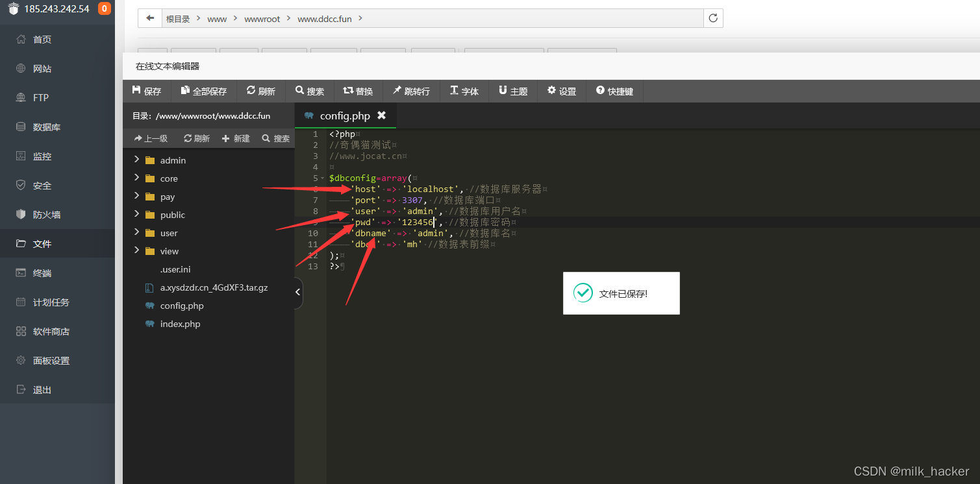This screenshot has width=980, height=484.
Task: Expand the core folder
Action: (136, 178)
